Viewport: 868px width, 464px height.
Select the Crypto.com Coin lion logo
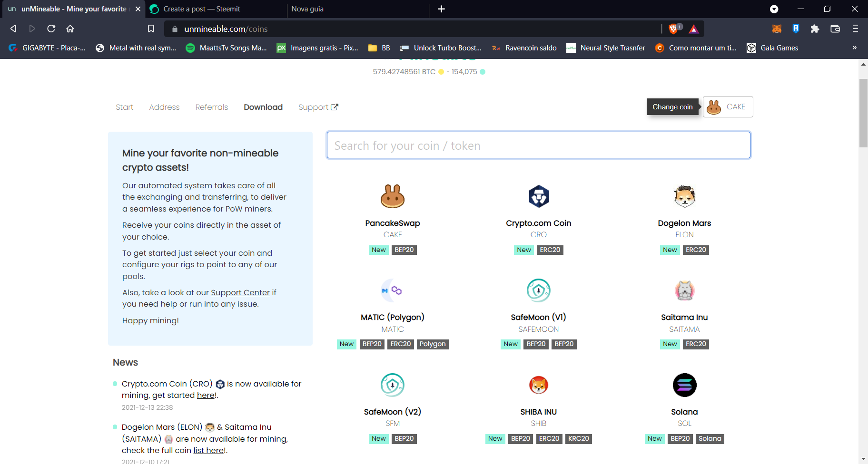tap(539, 196)
